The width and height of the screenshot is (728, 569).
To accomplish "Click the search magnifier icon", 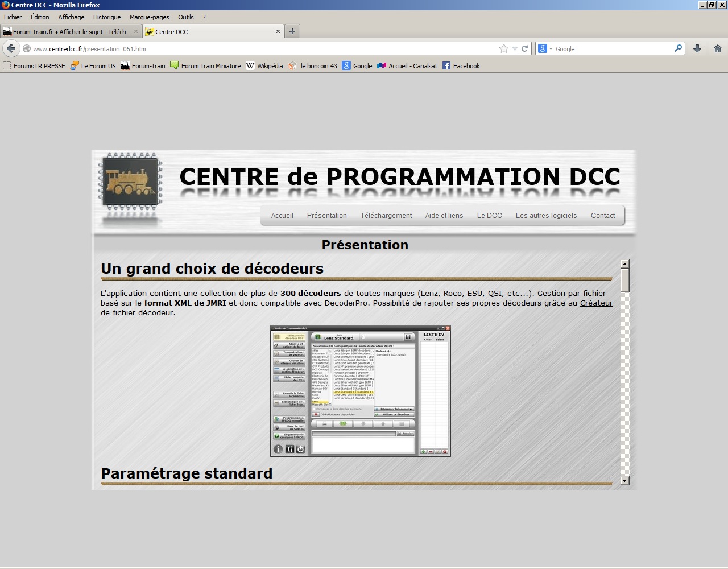I will (678, 48).
